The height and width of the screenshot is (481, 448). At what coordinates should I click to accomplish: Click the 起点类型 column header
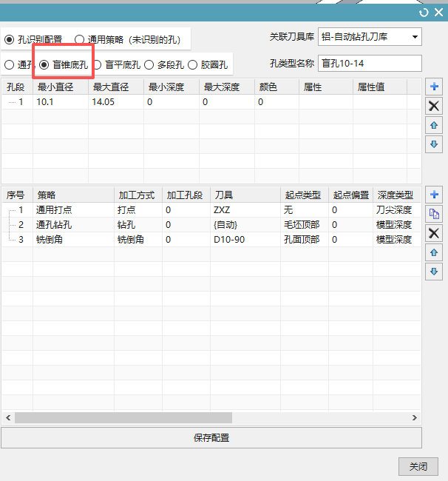click(305, 195)
